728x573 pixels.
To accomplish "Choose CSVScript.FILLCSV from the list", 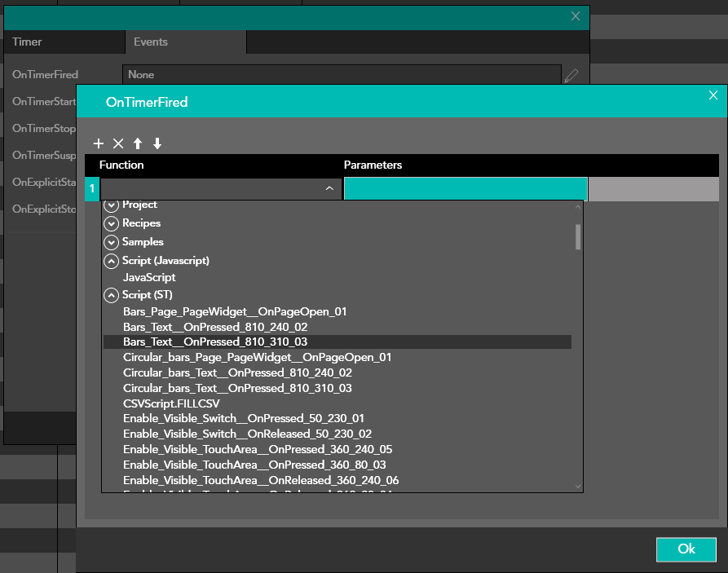I will coord(171,403).
